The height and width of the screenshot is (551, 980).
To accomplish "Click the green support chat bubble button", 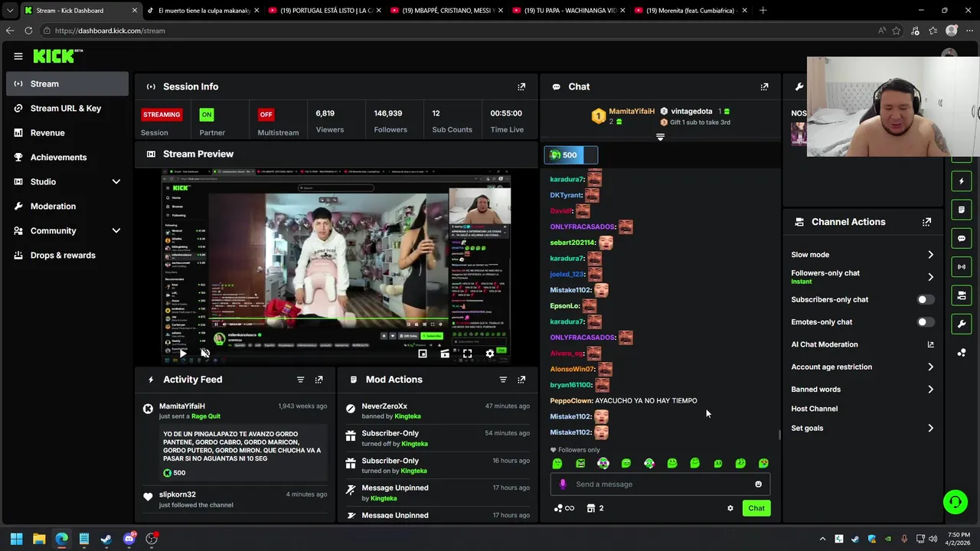I will point(955,502).
